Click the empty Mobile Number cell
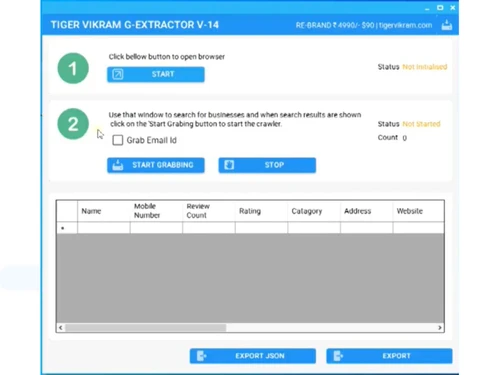500x375 pixels. pos(156,228)
